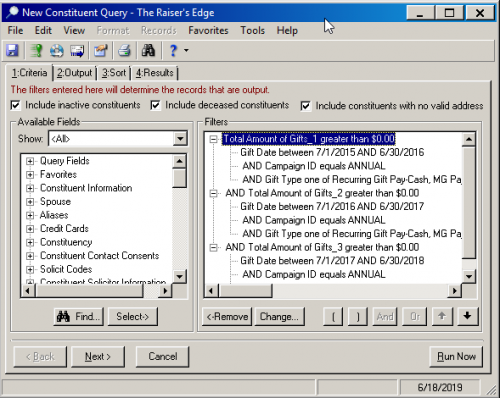
Task: Toggle Include inactive constituents checkbox
Action: point(15,105)
